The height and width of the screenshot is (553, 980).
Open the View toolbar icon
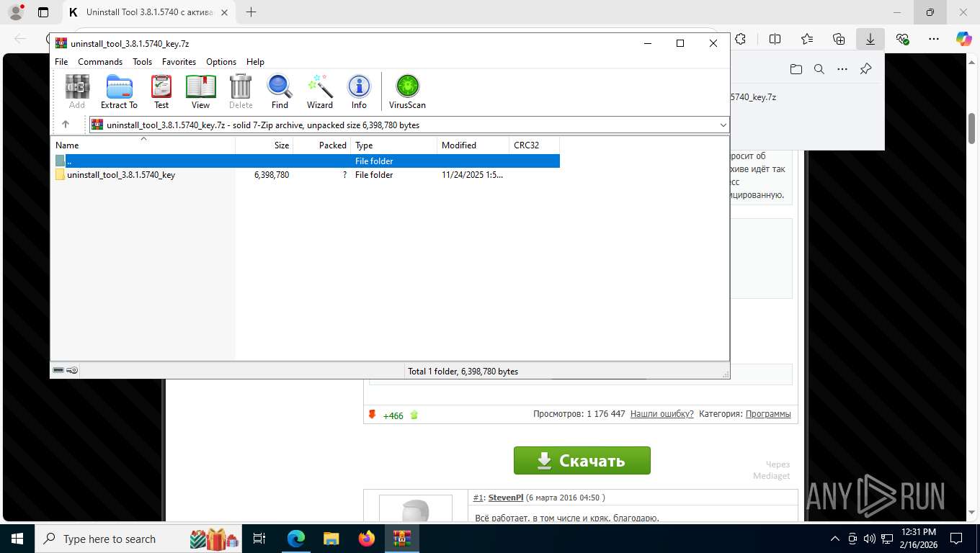200,92
